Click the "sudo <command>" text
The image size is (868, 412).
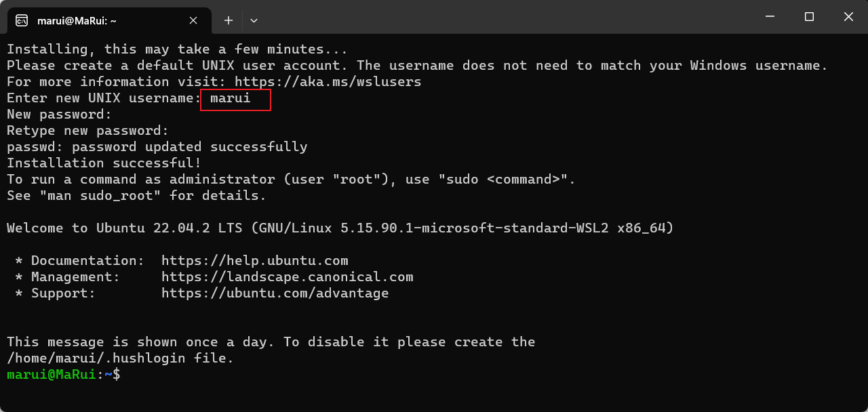click(x=504, y=180)
